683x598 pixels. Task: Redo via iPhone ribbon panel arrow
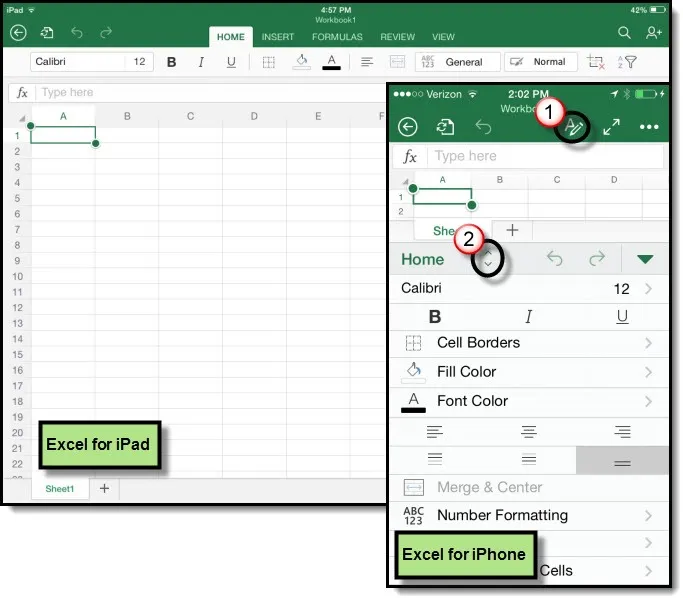(x=597, y=259)
